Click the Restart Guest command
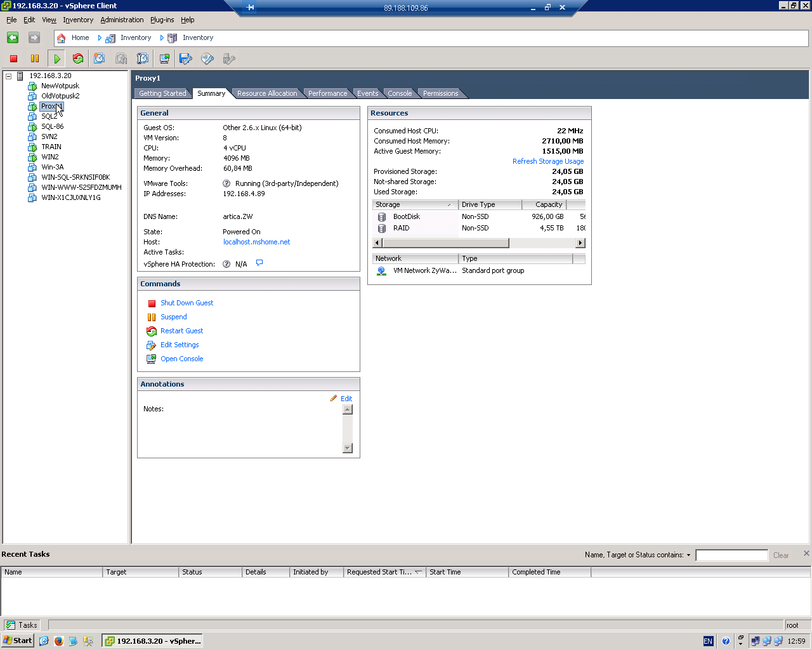This screenshot has height=650, width=812. 181,331
